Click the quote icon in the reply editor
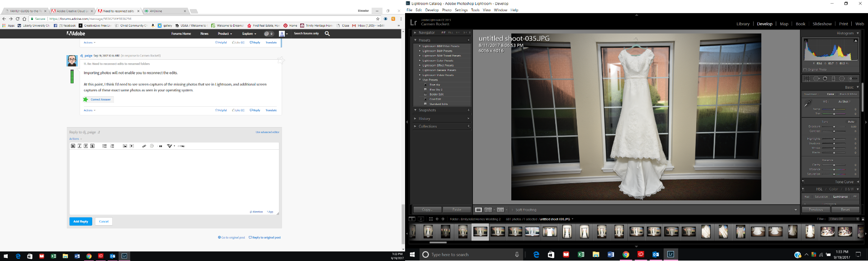 point(160,146)
